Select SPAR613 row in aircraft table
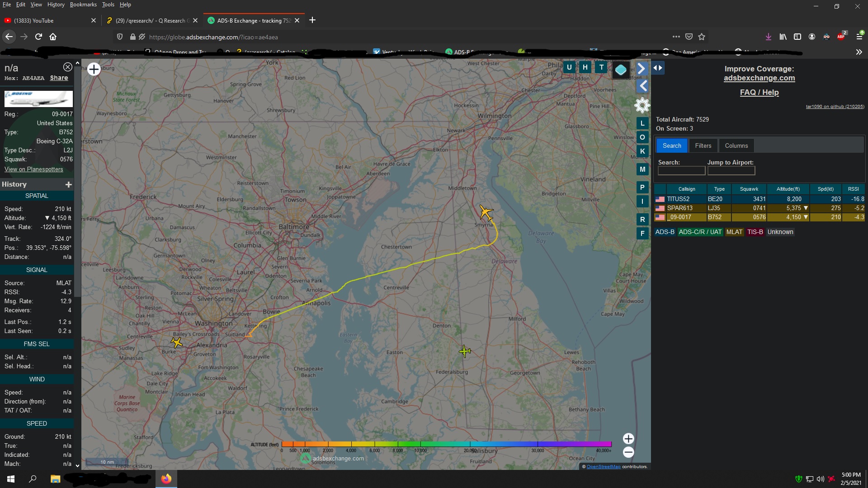Screen dimensions: 868x488 (x=759, y=208)
